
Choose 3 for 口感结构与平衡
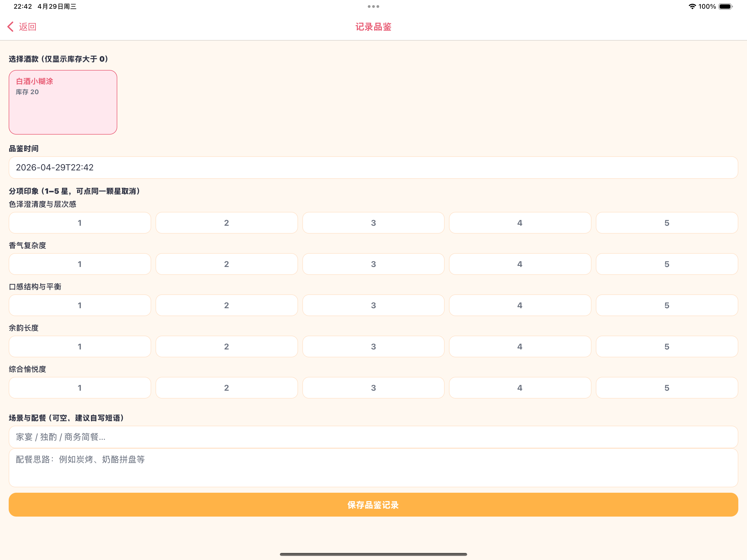pyautogui.click(x=373, y=305)
